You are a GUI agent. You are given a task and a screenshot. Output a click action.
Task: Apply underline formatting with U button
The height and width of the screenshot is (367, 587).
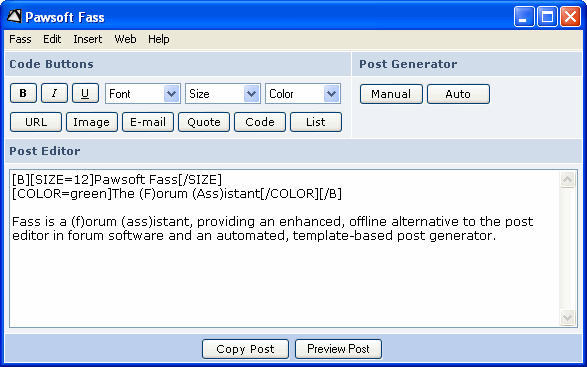tap(85, 93)
